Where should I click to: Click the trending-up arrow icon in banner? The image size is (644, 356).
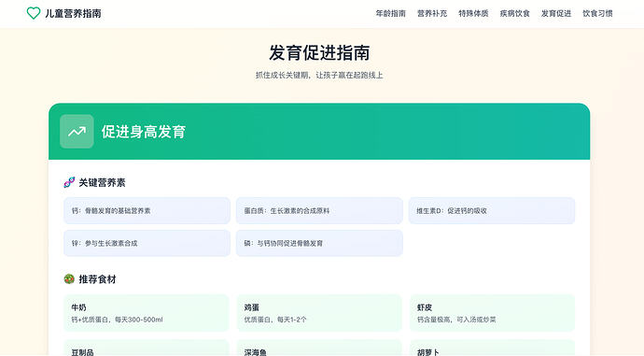tap(77, 132)
